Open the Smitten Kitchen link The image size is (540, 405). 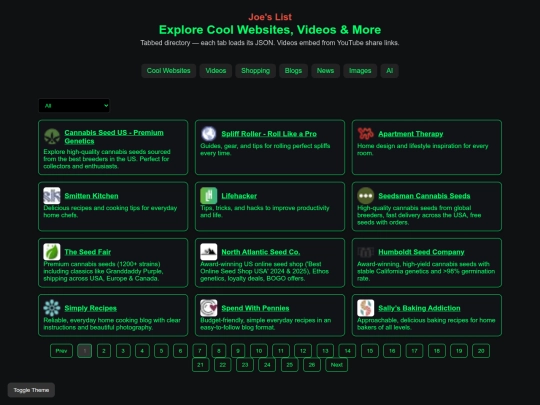tap(91, 196)
